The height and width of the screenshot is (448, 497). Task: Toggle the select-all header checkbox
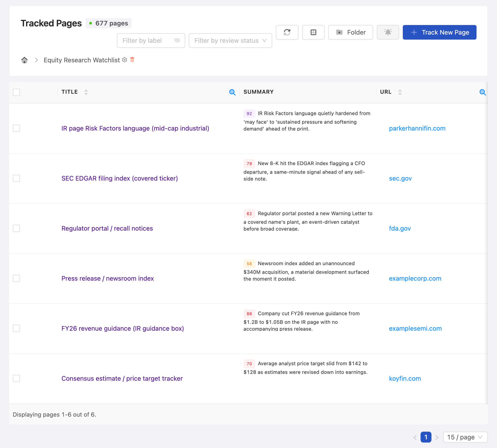pos(17,92)
